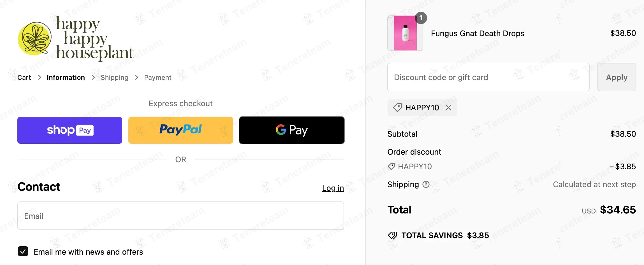Open the Log in link

pos(333,188)
